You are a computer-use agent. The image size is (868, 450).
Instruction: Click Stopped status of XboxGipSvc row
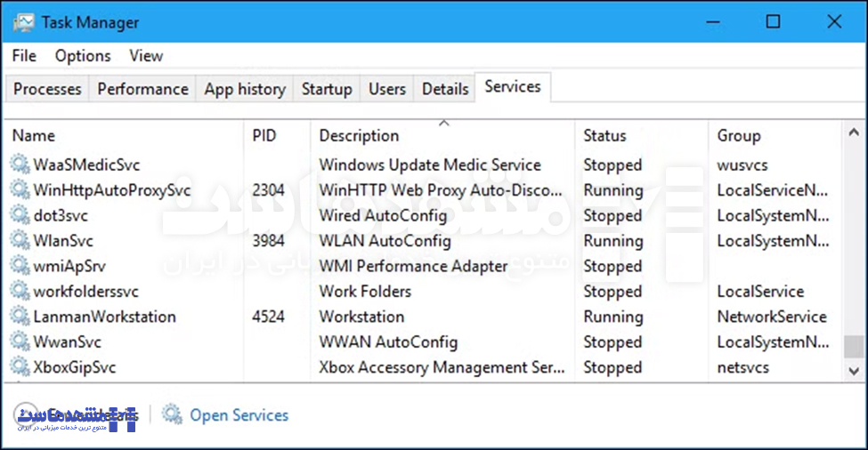click(x=612, y=367)
